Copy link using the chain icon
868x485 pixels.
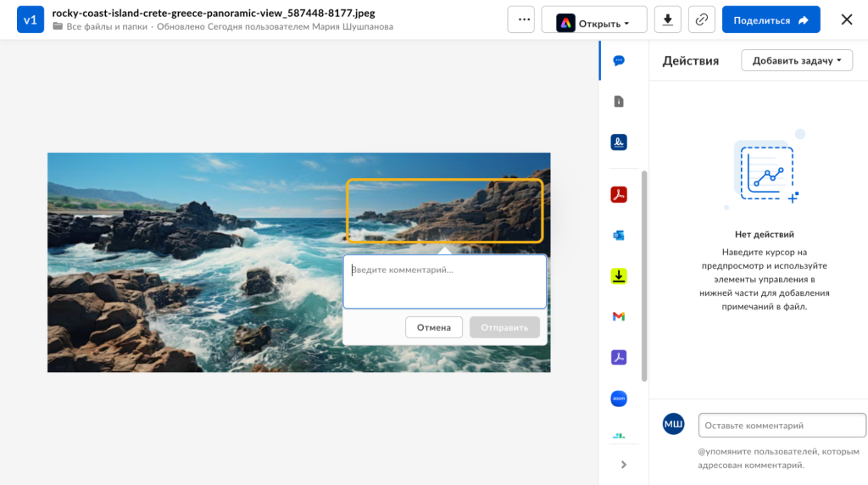[701, 20]
